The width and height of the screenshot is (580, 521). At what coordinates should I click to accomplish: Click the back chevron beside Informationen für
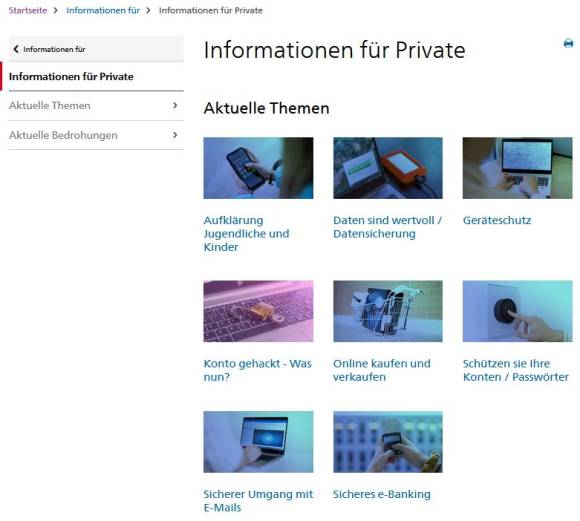pyautogui.click(x=16, y=49)
